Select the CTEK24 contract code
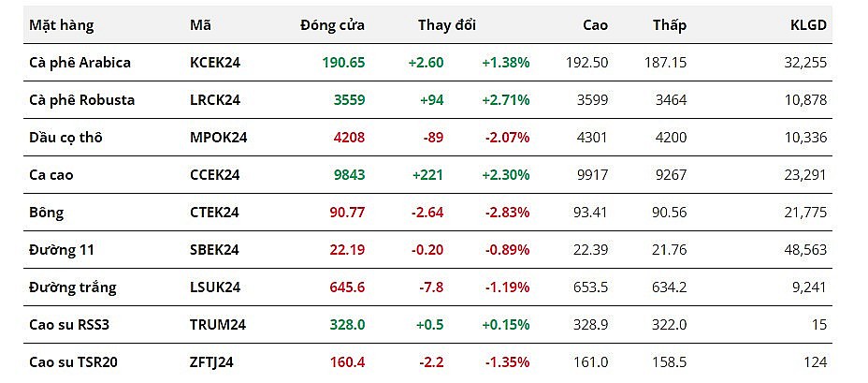Screen dimensions: 868x383 [214, 213]
